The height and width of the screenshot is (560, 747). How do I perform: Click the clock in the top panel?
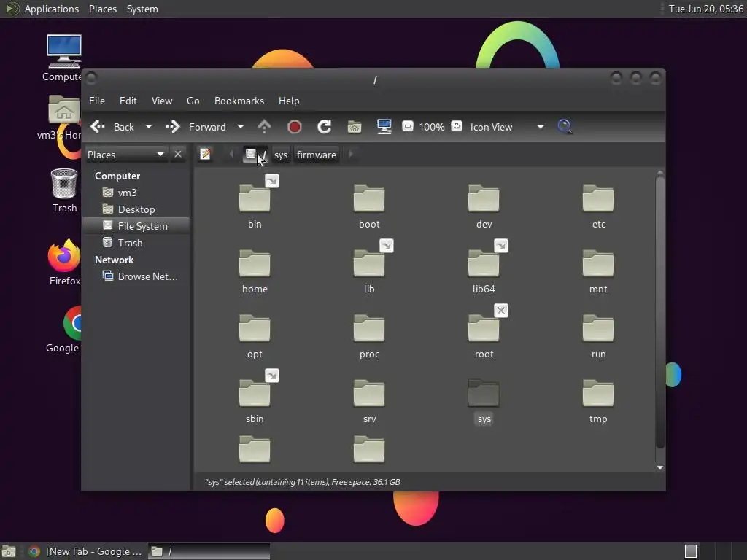tap(705, 9)
